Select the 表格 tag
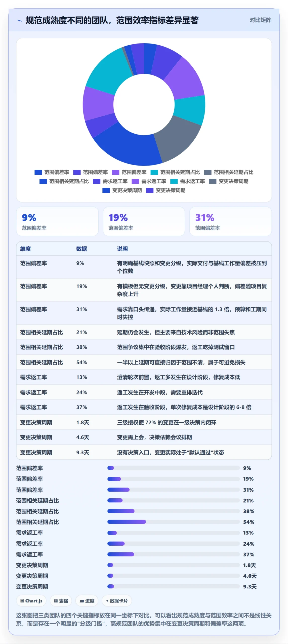Viewport: 288px width, 644px height. pyautogui.click(x=61, y=601)
